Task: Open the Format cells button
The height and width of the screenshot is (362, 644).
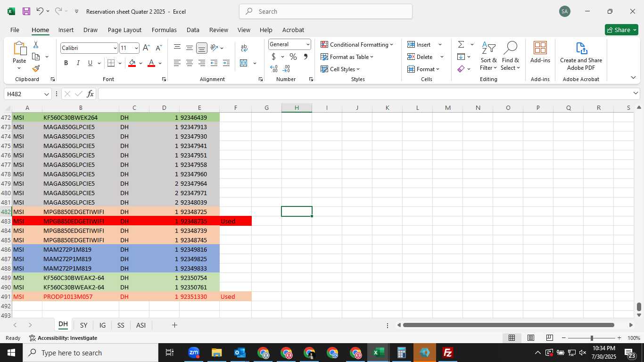Action: [423, 69]
